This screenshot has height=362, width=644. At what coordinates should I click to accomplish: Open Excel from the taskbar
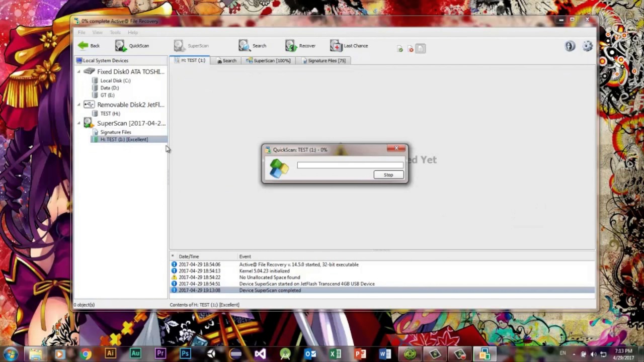click(x=335, y=354)
